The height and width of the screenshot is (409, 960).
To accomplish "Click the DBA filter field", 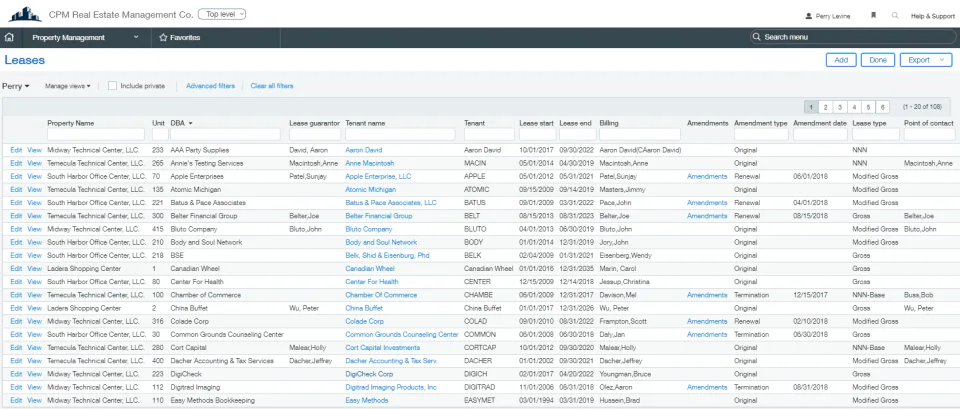I will (x=225, y=134).
